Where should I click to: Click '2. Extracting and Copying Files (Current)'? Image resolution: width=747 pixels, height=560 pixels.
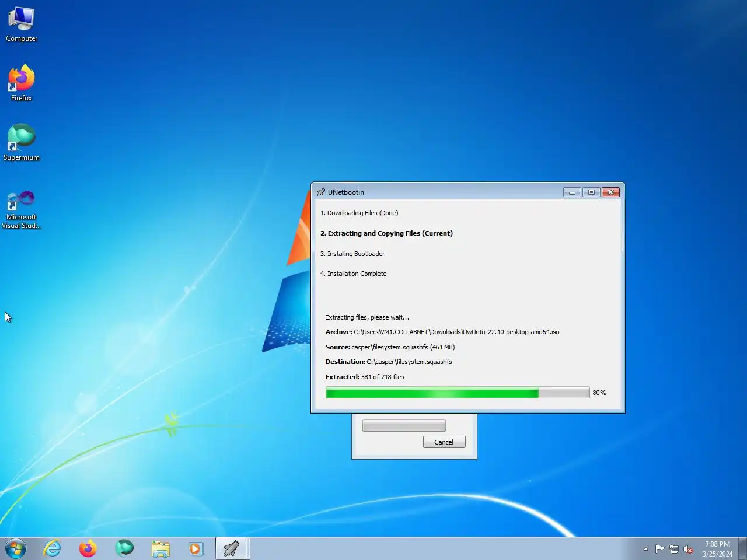coord(386,233)
